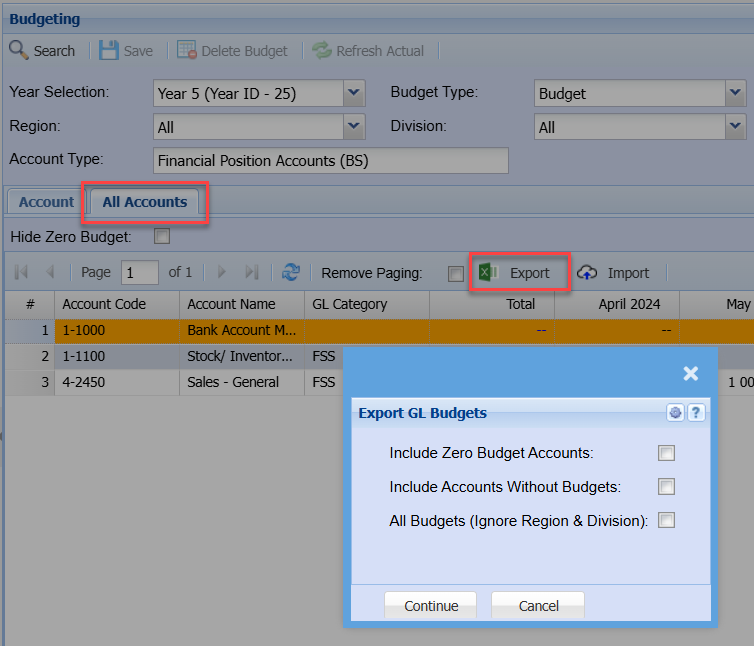This screenshot has width=754, height=646.
Task: Click the Delete Budget icon
Action: [187, 50]
